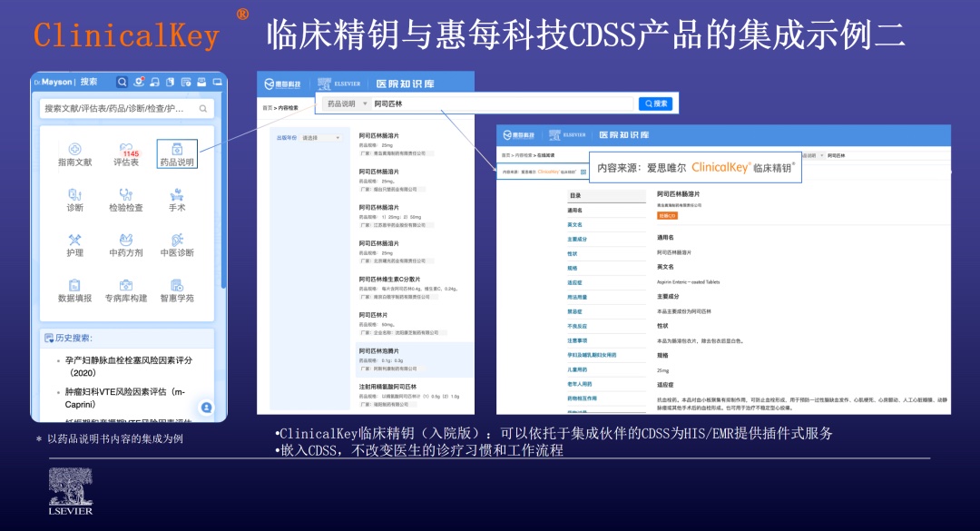The height and width of the screenshot is (531, 980).
Task: Jump to 不良反应 in the 目录
Action: [577, 326]
